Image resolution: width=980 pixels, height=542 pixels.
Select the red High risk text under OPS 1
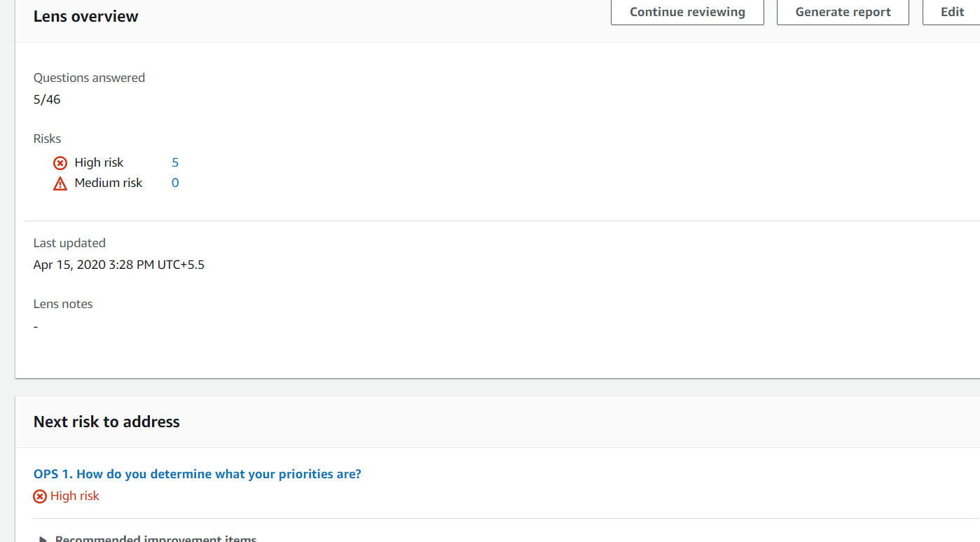(75, 496)
